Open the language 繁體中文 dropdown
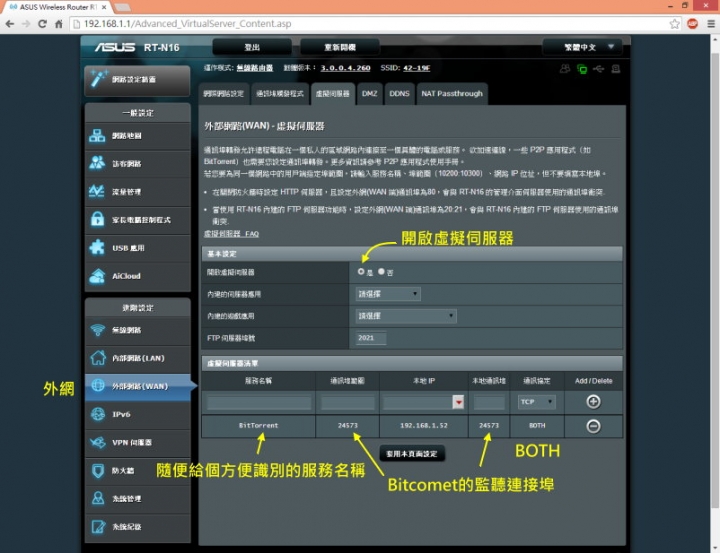The width and height of the screenshot is (720, 553). [x=582, y=47]
